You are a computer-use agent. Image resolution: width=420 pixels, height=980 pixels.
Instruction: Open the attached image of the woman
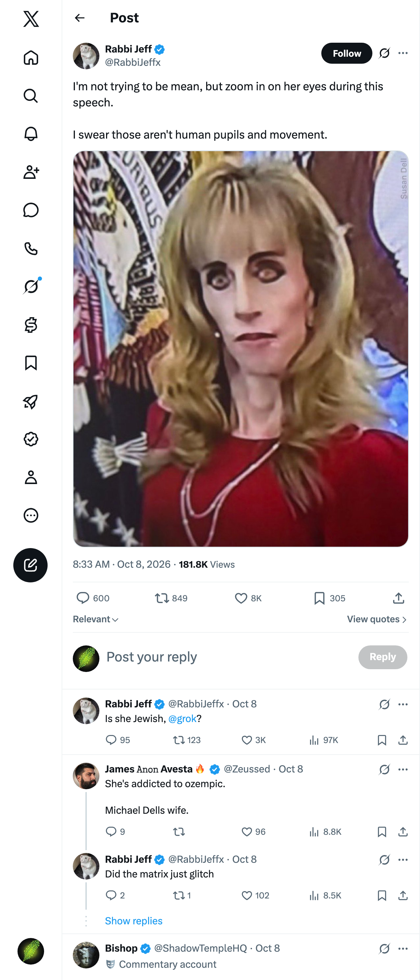click(x=240, y=349)
